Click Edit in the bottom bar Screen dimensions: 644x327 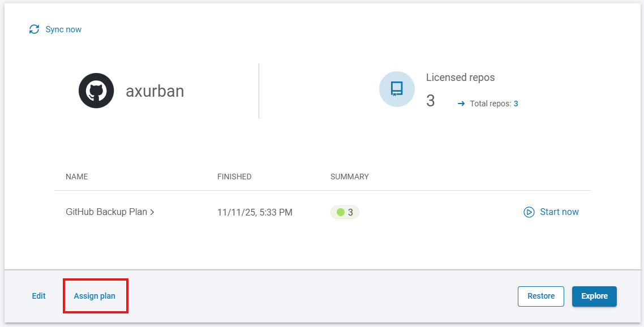tap(38, 296)
